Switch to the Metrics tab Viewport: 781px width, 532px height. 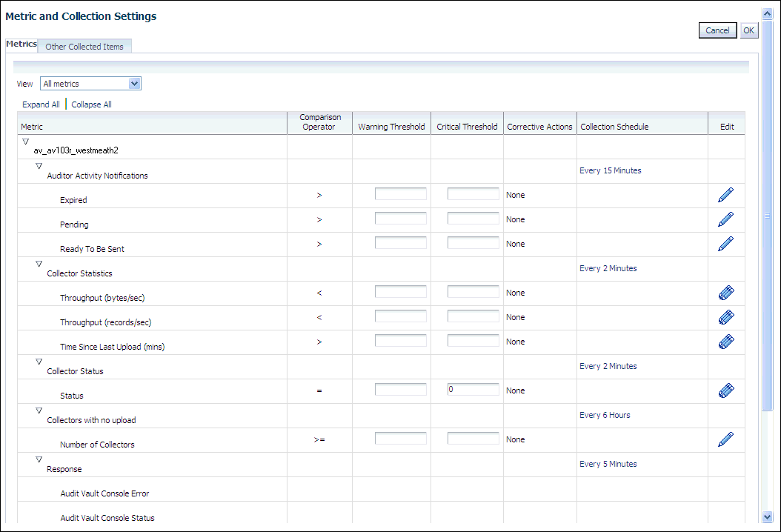pos(21,44)
